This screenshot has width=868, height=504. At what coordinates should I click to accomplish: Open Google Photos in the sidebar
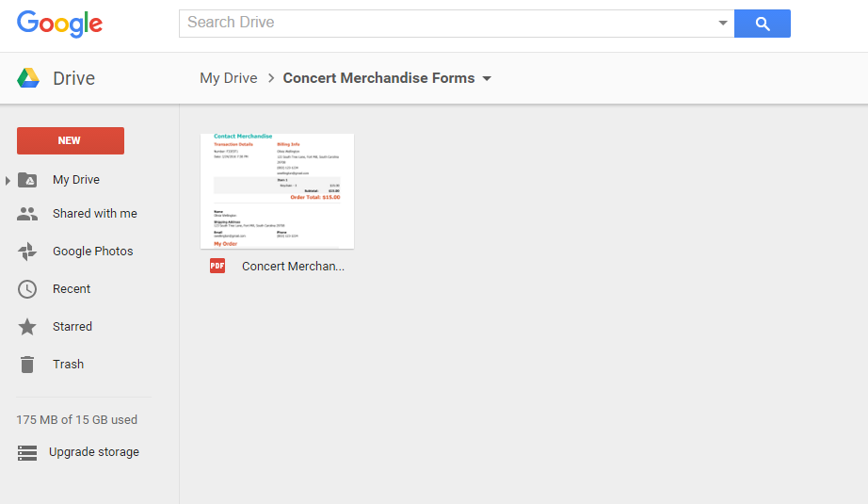[93, 251]
